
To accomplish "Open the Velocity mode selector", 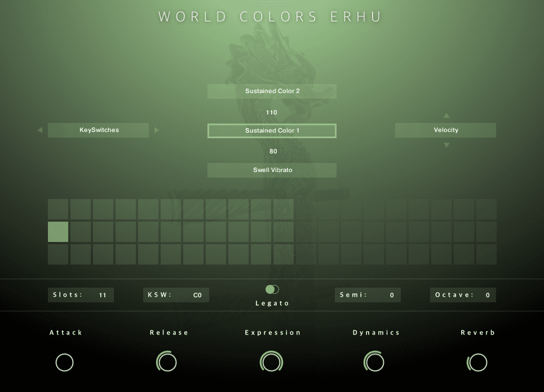I will (445, 130).
